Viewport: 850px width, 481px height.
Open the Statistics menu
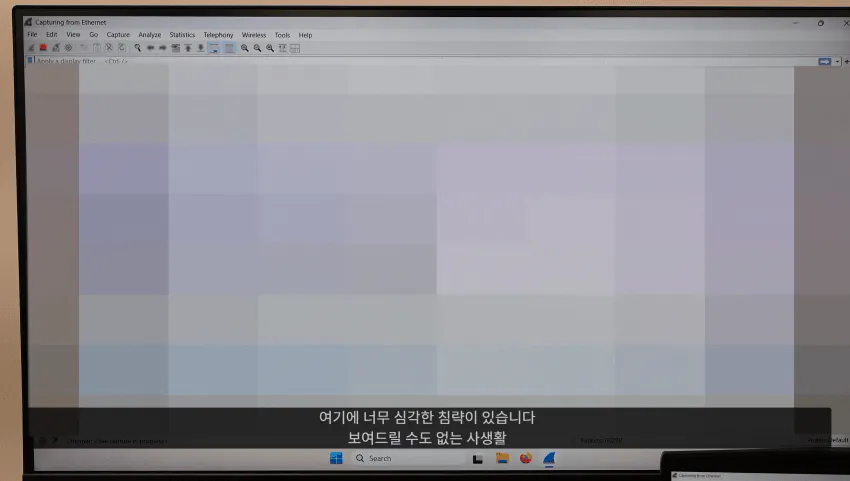[x=182, y=35]
